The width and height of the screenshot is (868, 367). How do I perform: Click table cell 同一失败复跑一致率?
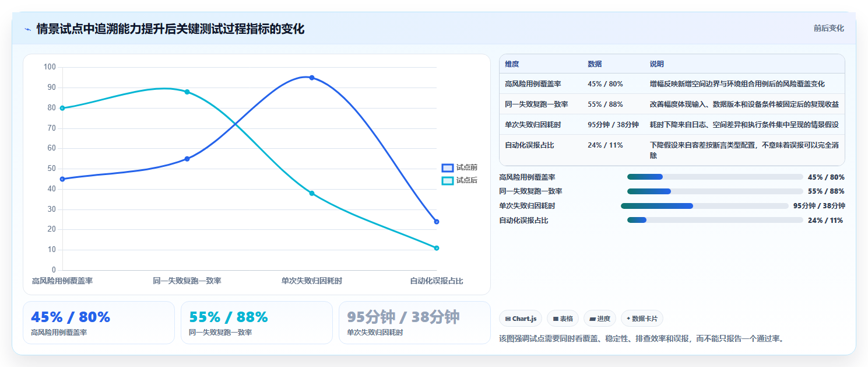pyautogui.click(x=536, y=104)
